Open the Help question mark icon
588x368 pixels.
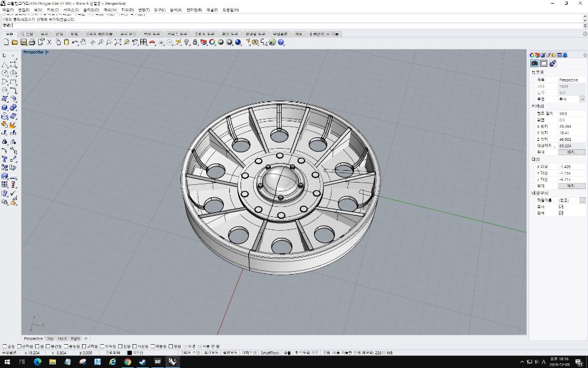[281, 43]
